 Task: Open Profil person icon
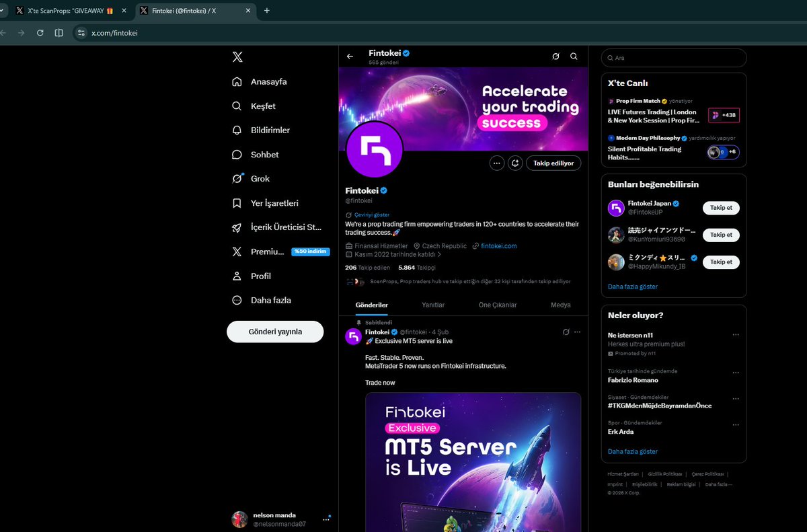tap(237, 276)
